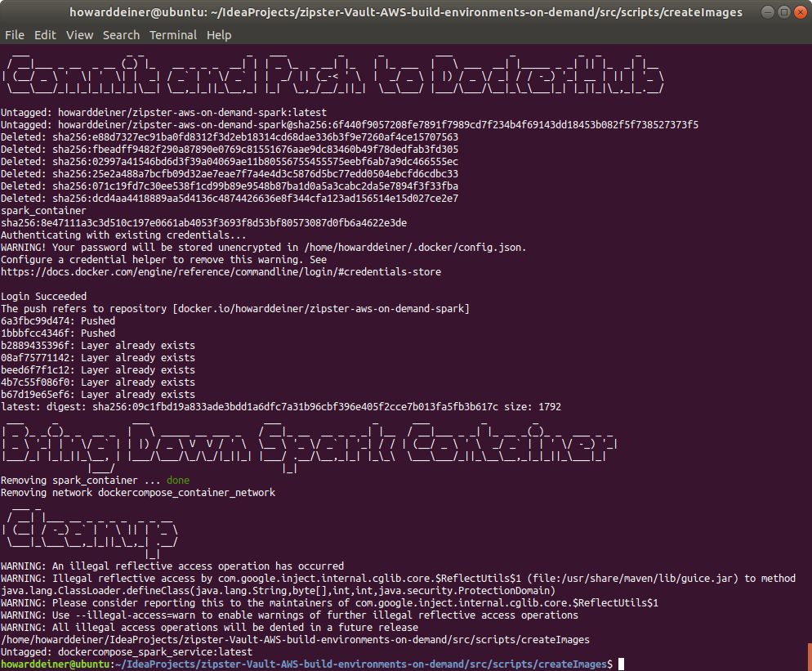Click 'Configure a credential helper' line
The image size is (812, 671).
pyautogui.click(x=163, y=260)
